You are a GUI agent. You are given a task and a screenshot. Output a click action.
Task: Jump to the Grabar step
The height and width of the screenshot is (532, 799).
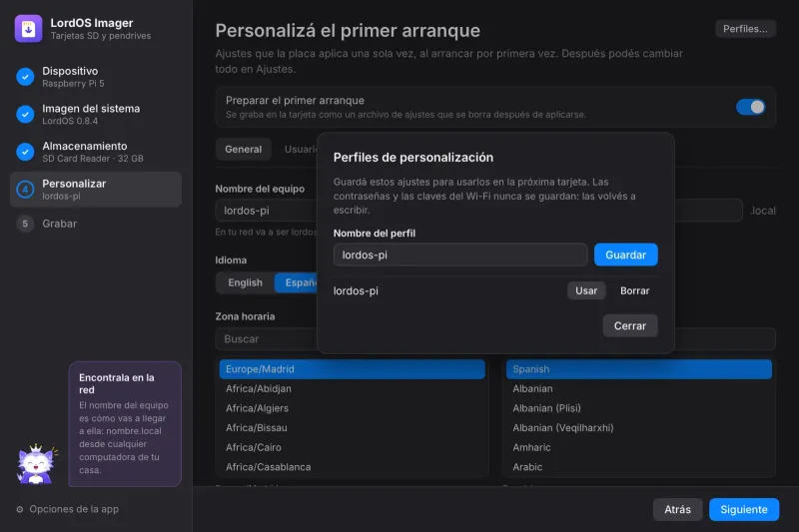pyautogui.click(x=96, y=224)
